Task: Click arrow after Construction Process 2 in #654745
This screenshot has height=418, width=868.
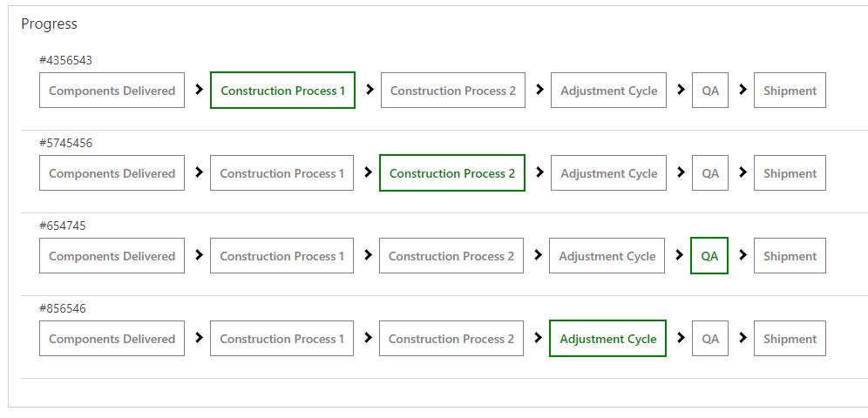Action: pos(538,255)
